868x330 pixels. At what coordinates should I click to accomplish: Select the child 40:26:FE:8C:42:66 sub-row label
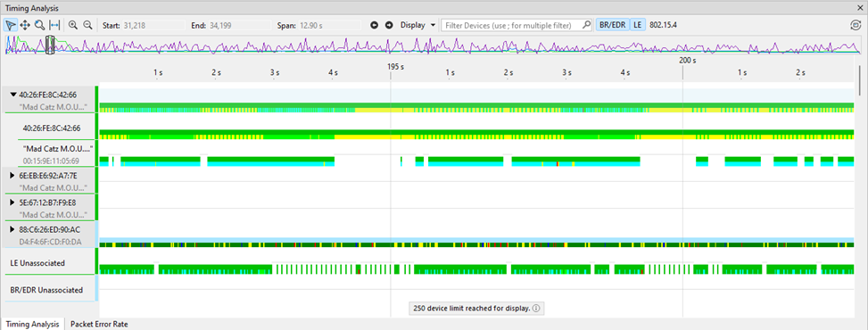coord(52,128)
